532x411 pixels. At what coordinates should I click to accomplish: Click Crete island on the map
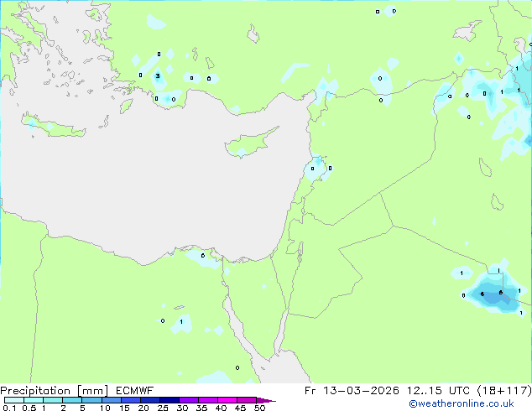point(53,126)
